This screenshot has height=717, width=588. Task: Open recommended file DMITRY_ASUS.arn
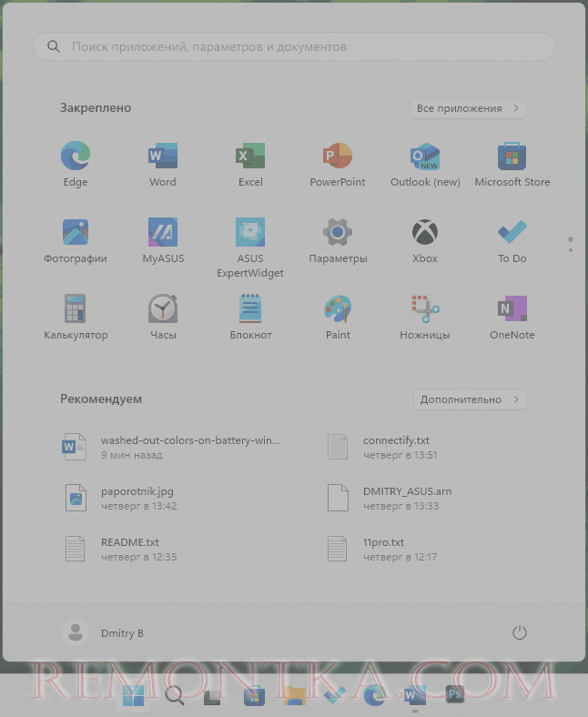point(389,499)
